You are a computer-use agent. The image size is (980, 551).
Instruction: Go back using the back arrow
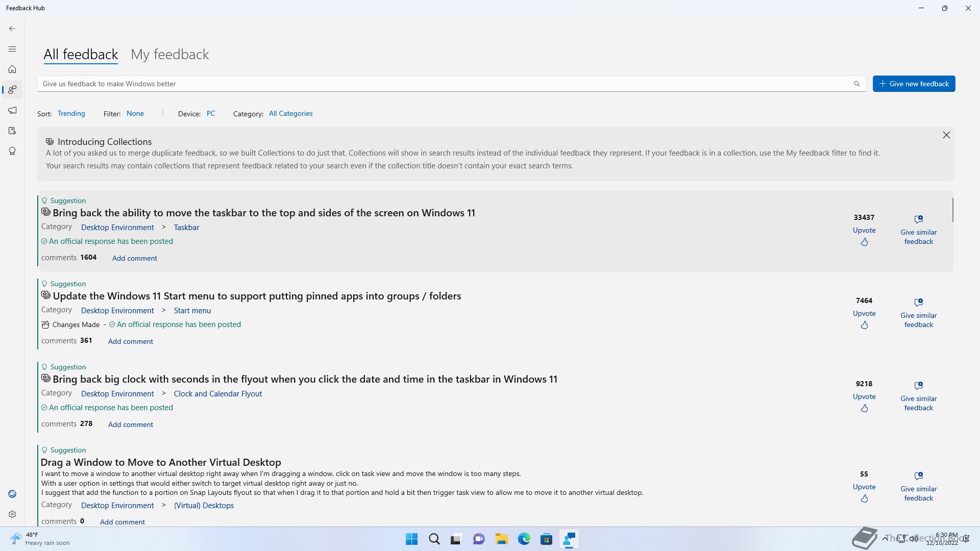[12, 29]
